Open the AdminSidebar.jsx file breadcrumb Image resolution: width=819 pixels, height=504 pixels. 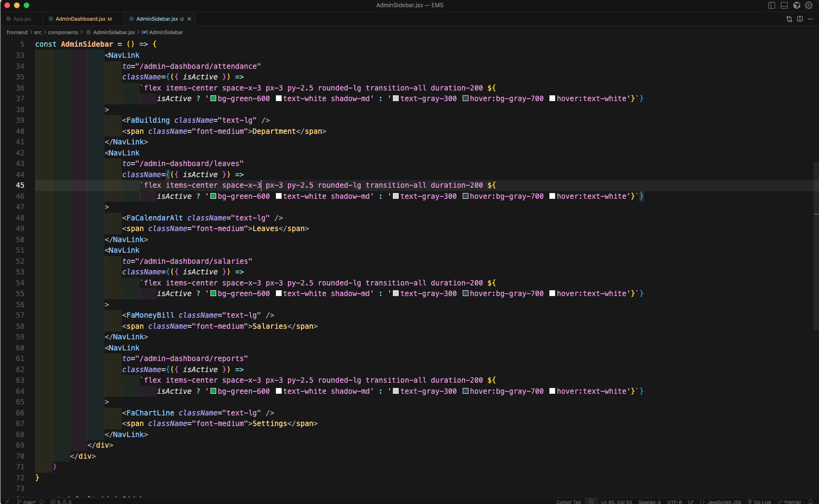(111, 32)
